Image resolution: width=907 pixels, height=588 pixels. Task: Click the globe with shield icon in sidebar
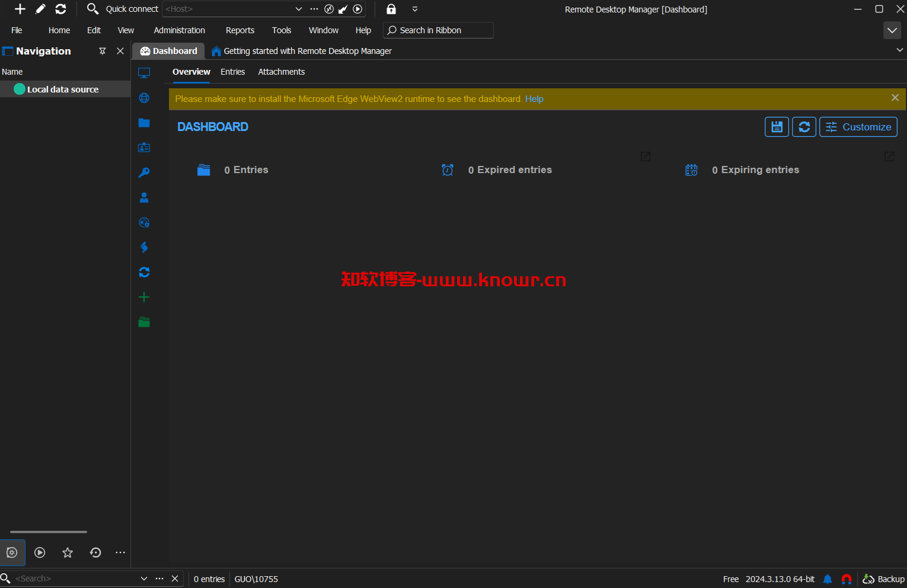(x=144, y=222)
